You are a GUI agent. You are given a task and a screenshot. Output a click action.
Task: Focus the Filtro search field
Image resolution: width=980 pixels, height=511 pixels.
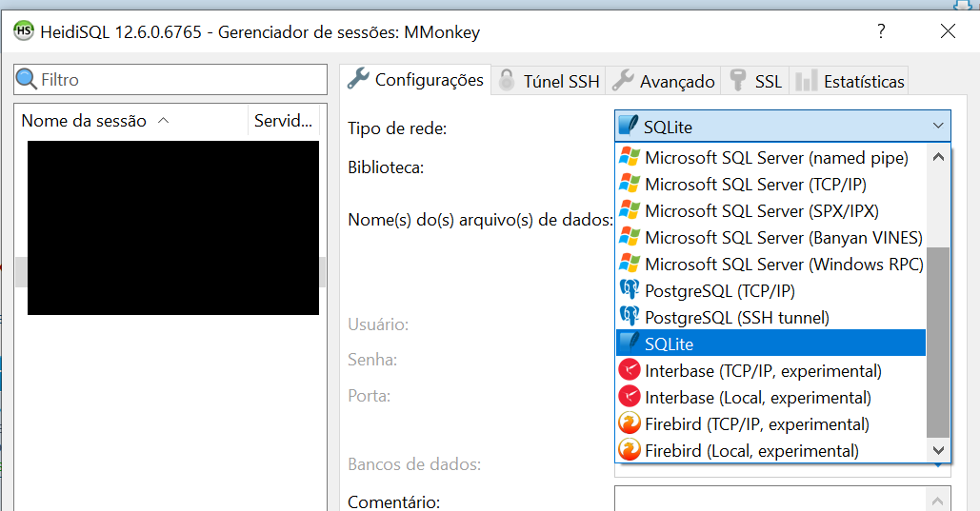[170, 79]
